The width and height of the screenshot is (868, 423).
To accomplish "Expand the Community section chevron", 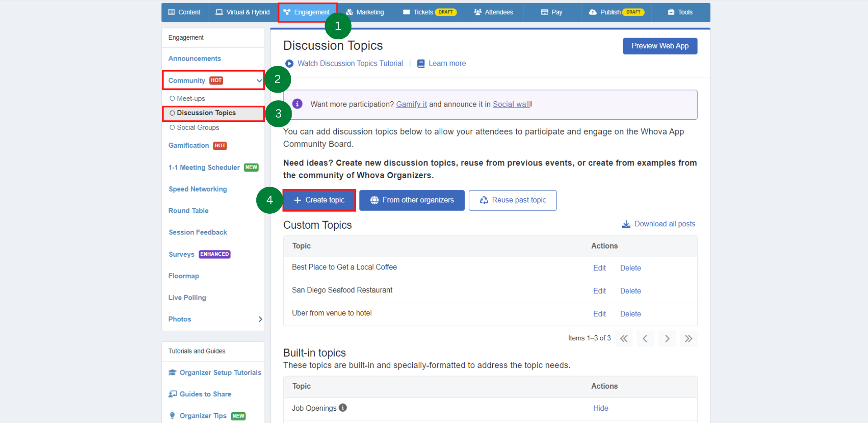I will 259,80.
